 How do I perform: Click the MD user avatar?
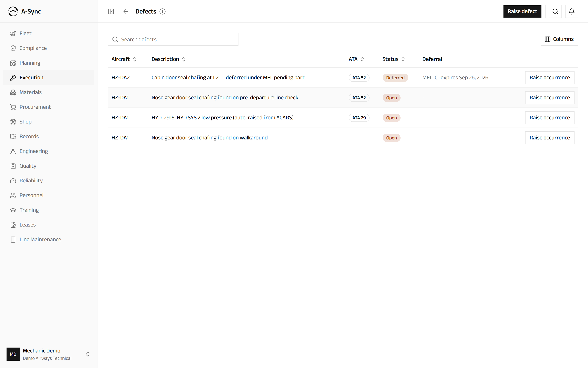pyautogui.click(x=13, y=354)
